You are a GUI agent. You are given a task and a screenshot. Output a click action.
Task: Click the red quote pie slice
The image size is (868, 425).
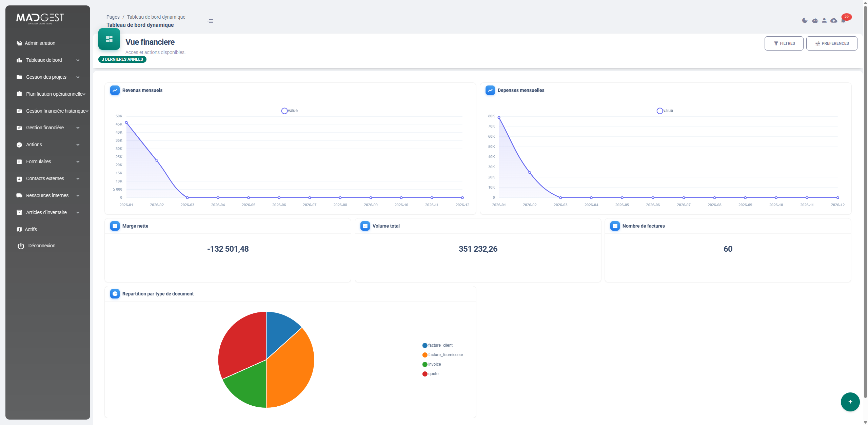(242, 343)
